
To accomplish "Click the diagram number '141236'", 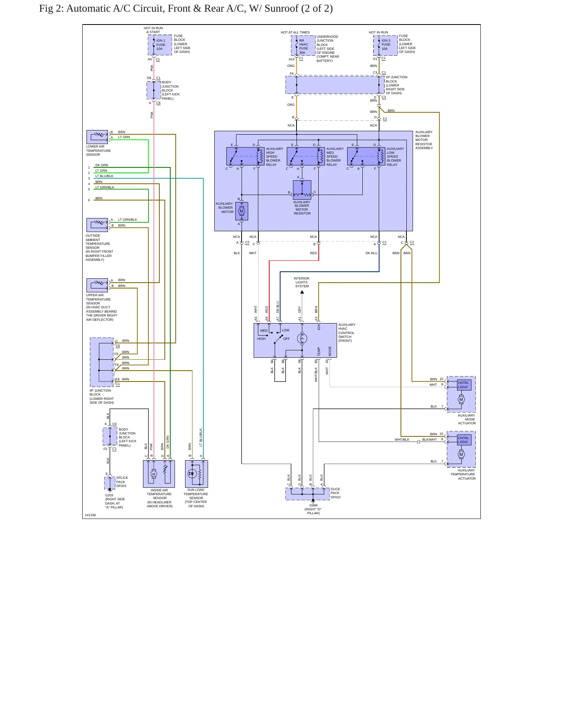I will pos(90,515).
